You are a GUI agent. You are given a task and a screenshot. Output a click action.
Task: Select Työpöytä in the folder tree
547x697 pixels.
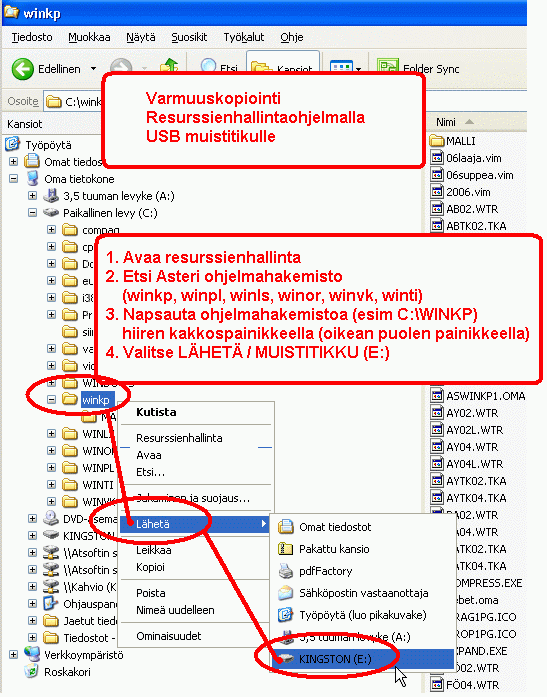pyautogui.click(x=48, y=145)
